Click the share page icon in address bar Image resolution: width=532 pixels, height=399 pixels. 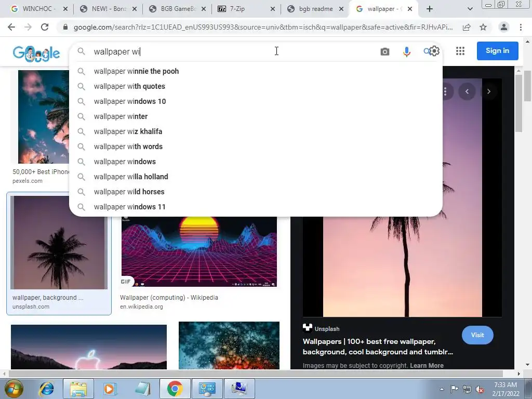tap(467, 27)
